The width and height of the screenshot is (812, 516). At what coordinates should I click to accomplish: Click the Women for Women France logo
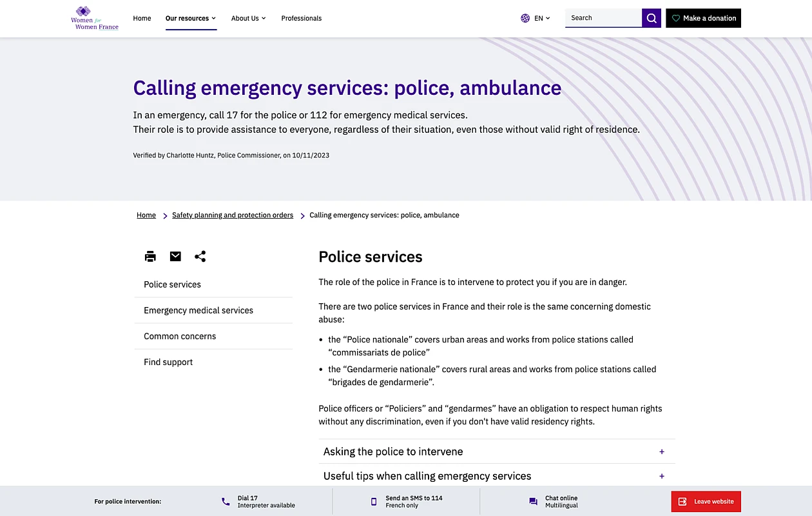[94, 18]
